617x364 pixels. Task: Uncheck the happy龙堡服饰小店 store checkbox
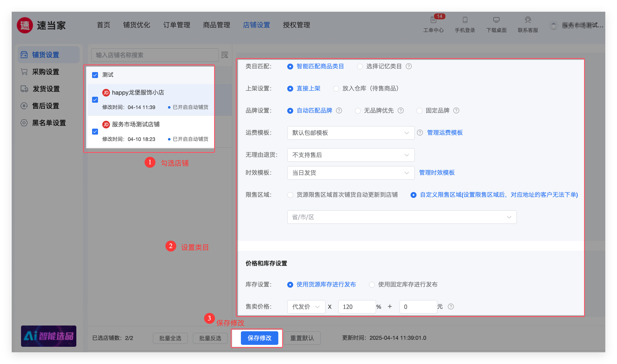point(95,100)
